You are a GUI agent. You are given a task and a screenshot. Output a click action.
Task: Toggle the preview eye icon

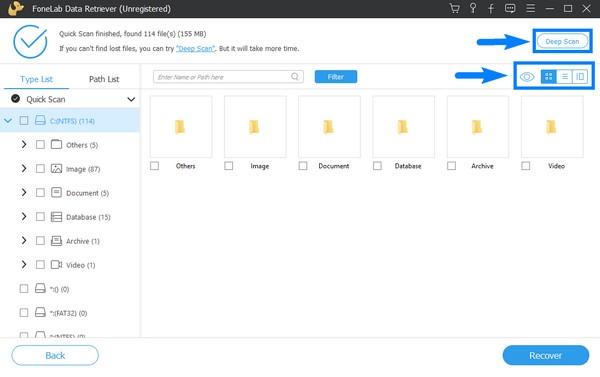(x=527, y=77)
